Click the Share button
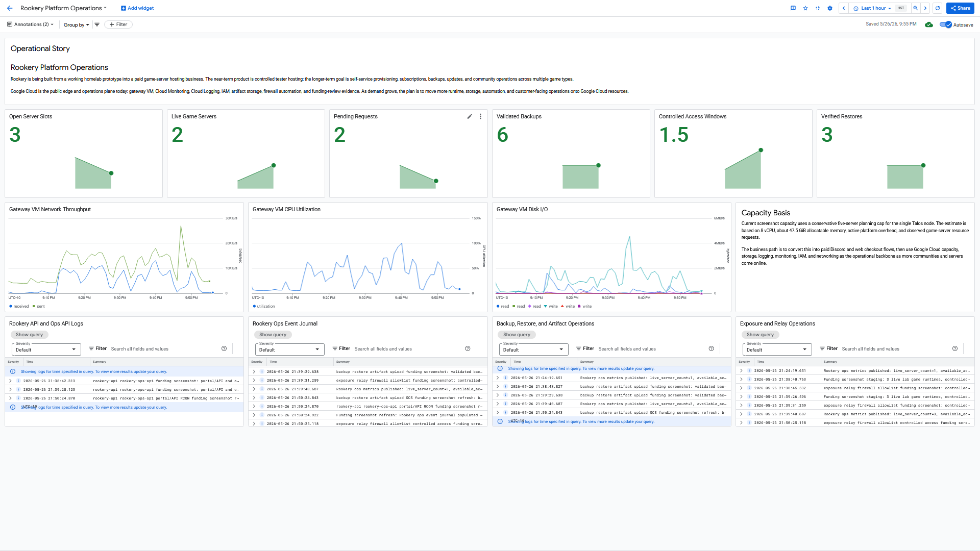Screen dimensions: 980x551 click(x=960, y=8)
